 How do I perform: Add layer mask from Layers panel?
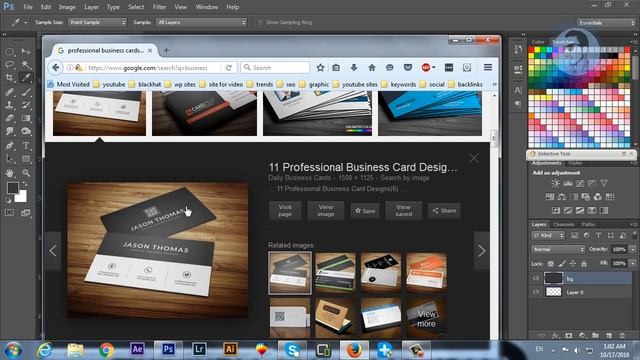pos(569,335)
